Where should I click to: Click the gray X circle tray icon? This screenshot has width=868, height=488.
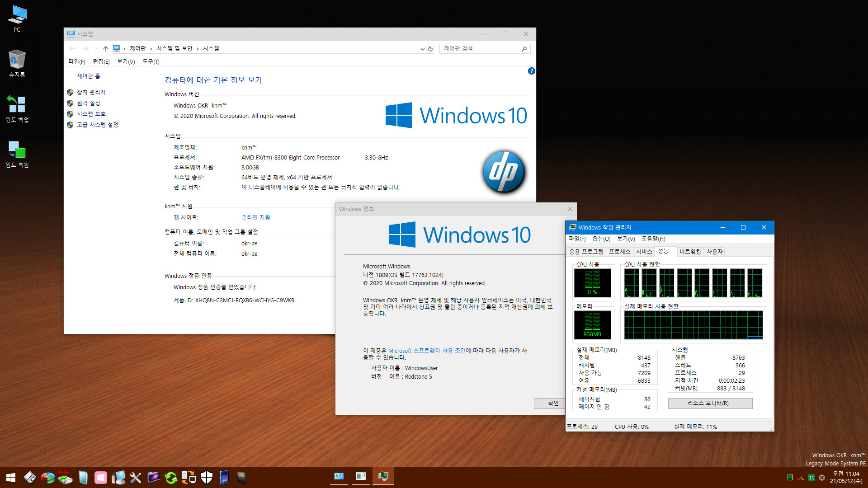[x=822, y=478]
